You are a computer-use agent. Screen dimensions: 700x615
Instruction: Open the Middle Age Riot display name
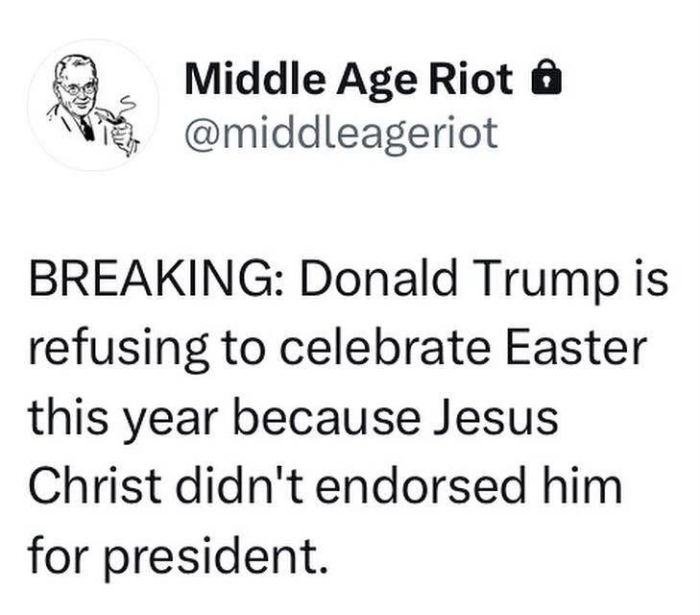click(349, 81)
